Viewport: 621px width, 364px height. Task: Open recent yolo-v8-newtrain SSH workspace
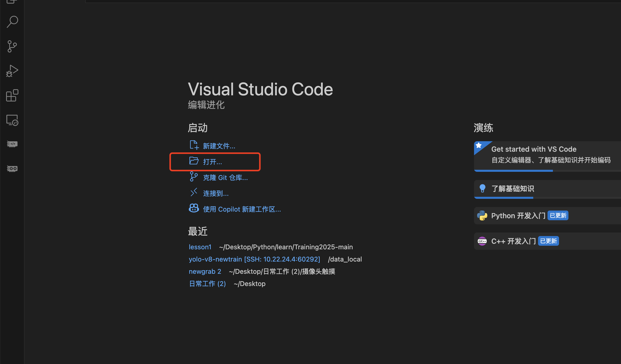click(254, 259)
